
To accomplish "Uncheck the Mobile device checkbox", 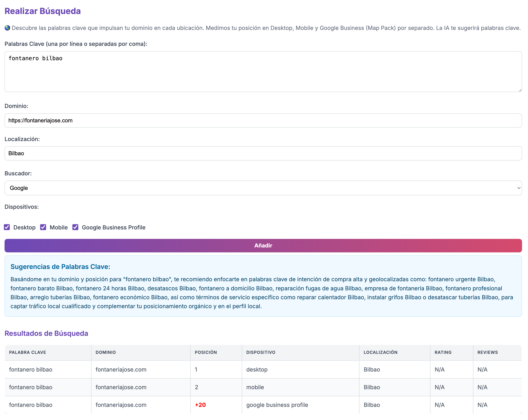I will (x=43, y=227).
